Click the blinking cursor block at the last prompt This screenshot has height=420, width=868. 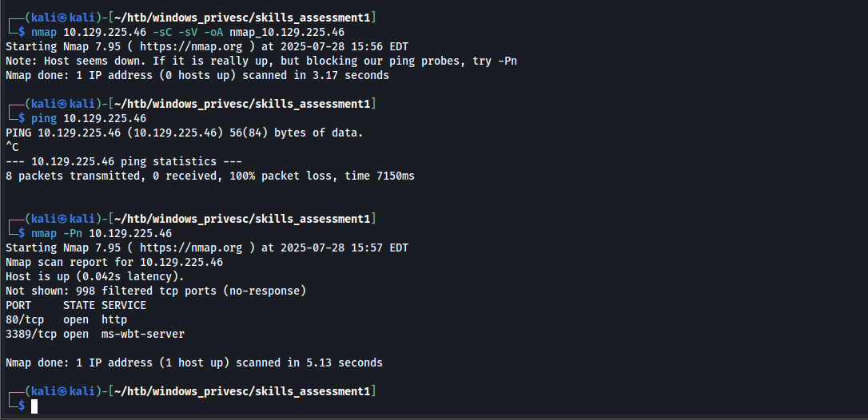click(x=34, y=406)
